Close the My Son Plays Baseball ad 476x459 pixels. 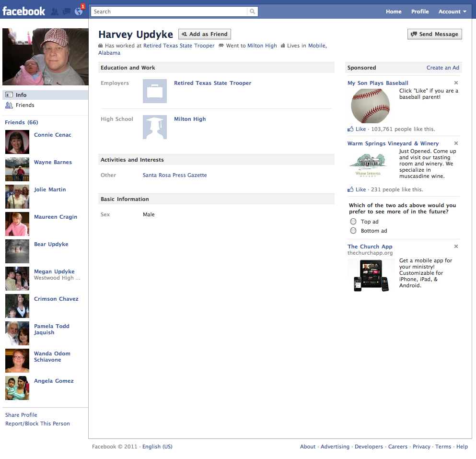click(x=456, y=83)
